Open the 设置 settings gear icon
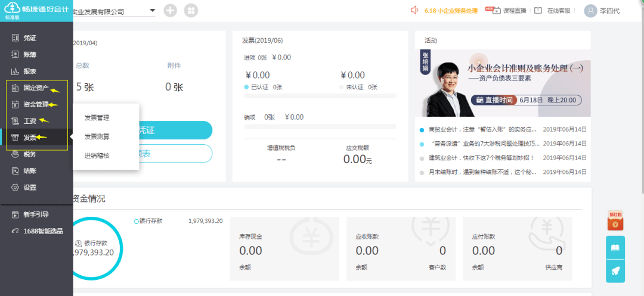The image size is (644, 296). (16, 187)
